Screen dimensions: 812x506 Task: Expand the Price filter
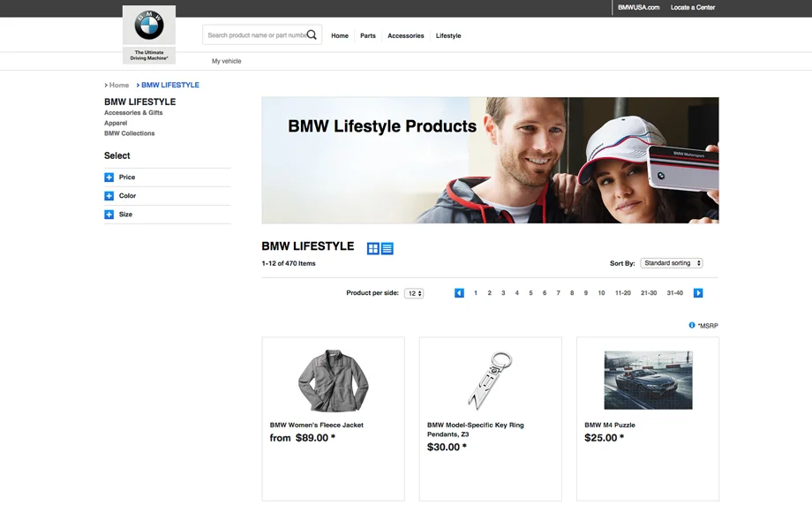(109, 177)
